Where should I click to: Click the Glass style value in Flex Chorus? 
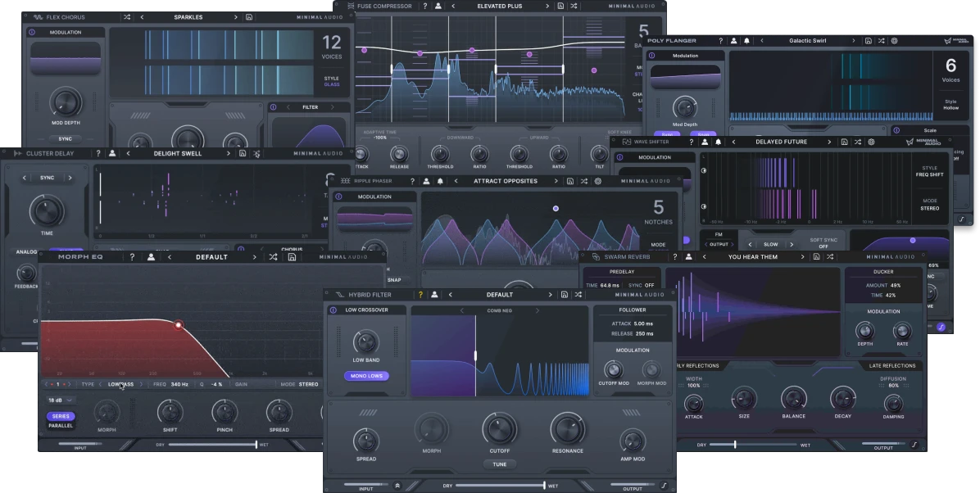(x=331, y=84)
